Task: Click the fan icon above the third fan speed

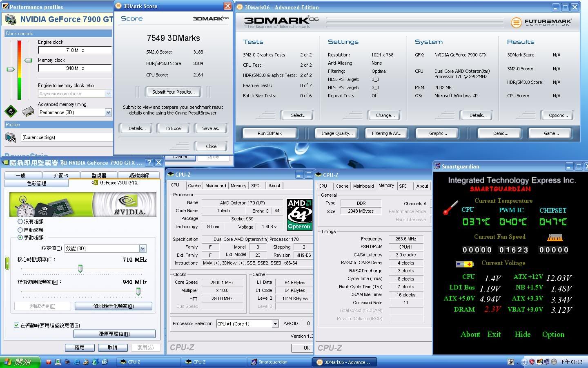Action: point(555,238)
